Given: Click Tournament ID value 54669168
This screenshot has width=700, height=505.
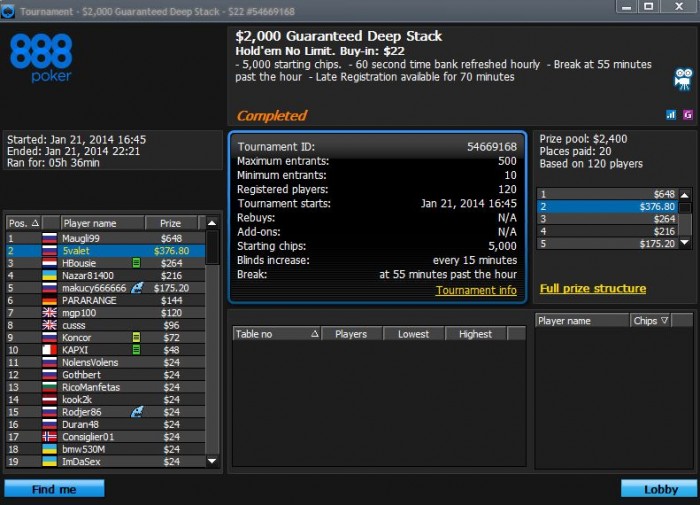Looking at the screenshot, I should (x=492, y=147).
